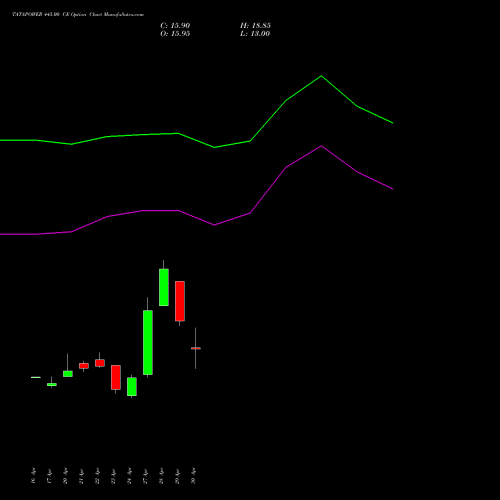Click the open value O: 15.95
Viewport: 500px width, 500px height.
(x=175, y=34)
